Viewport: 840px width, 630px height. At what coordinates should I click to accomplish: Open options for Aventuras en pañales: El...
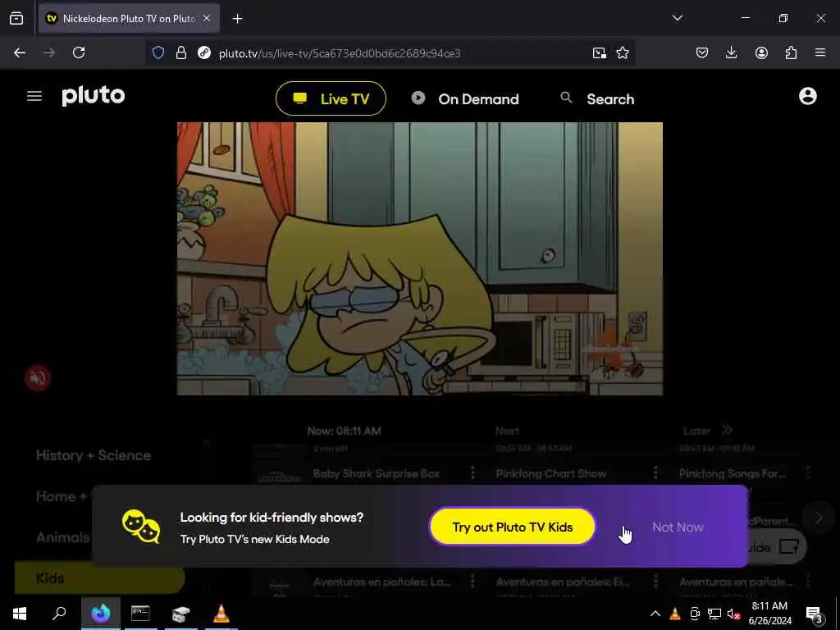(x=655, y=582)
